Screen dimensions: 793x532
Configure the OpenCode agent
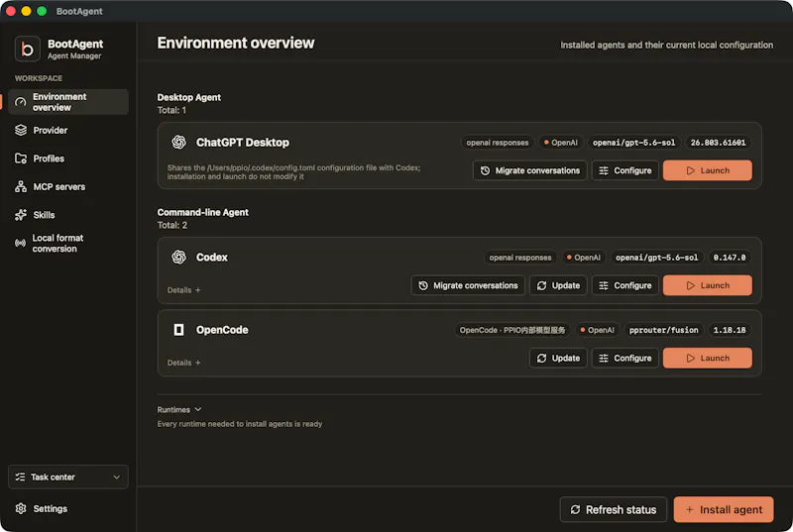pyautogui.click(x=625, y=359)
